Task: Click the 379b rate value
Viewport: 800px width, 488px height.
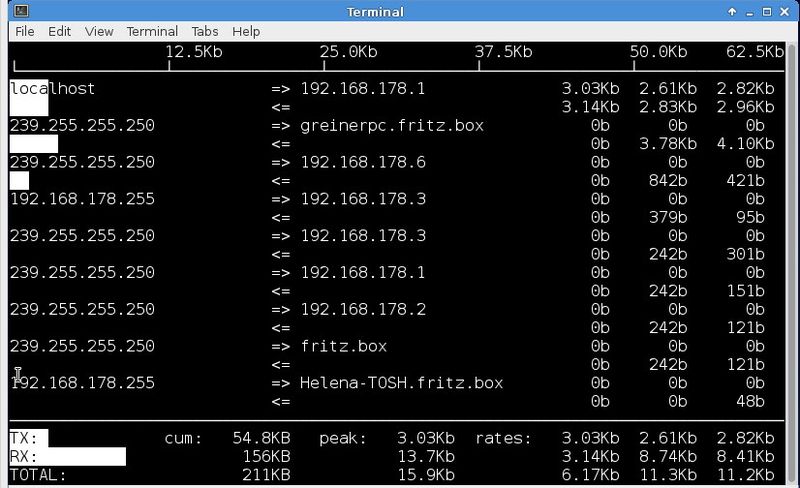Action: 668,217
